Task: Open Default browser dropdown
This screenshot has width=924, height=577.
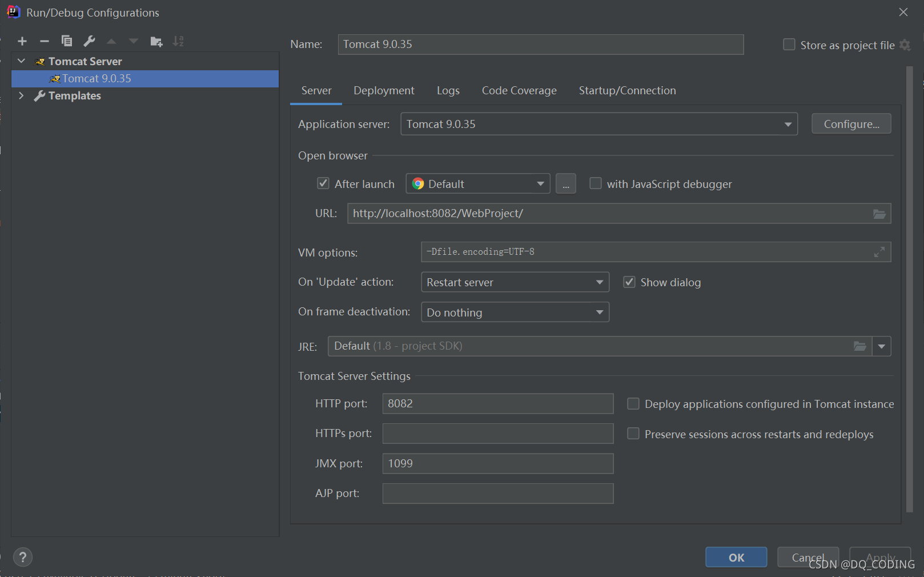Action: (x=478, y=184)
